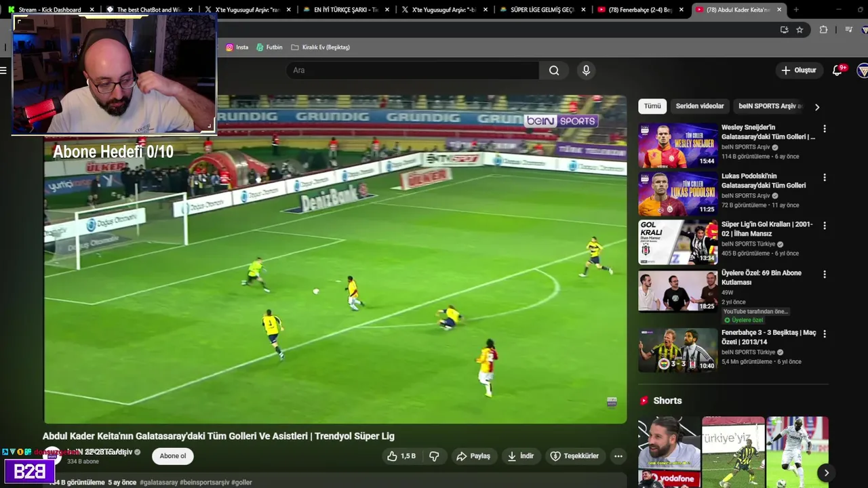Switch to The best ChatBot tab

click(x=149, y=9)
